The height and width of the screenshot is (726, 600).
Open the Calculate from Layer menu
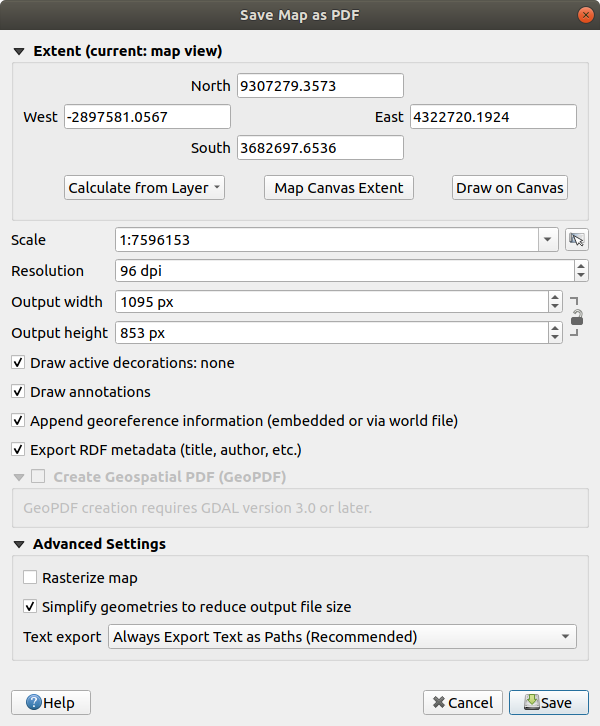145,188
